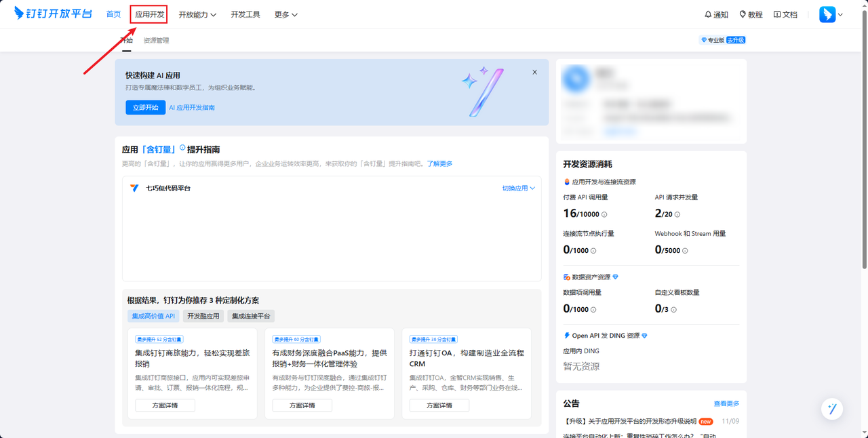Select the 集成连接平台 tab
The height and width of the screenshot is (438, 868).
pyautogui.click(x=251, y=316)
